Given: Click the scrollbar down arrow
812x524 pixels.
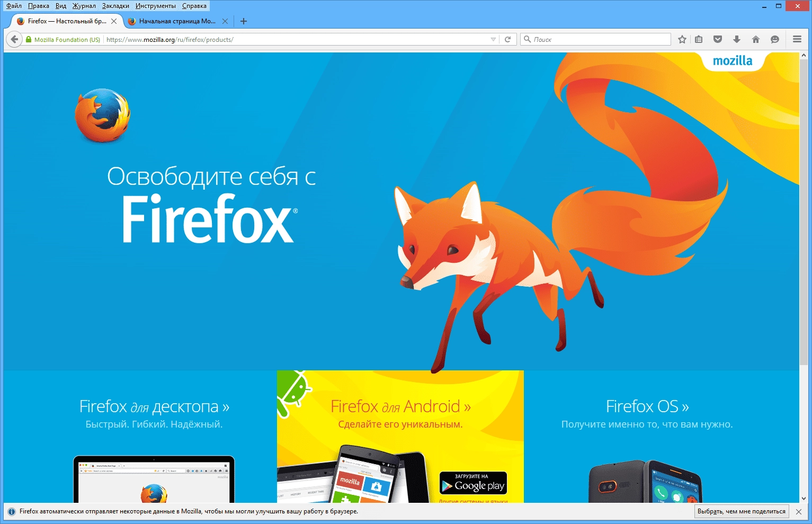Looking at the screenshot, I should (x=804, y=499).
